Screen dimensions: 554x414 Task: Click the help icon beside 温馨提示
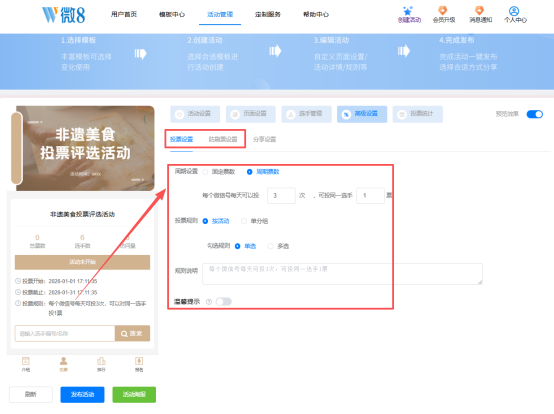point(209,302)
